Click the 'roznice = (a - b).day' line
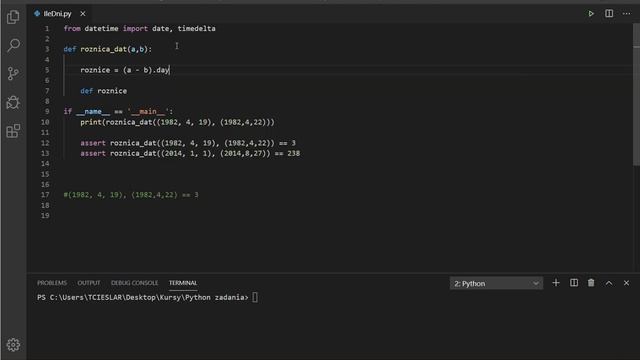This screenshot has width=640, height=360. pyautogui.click(x=124, y=70)
